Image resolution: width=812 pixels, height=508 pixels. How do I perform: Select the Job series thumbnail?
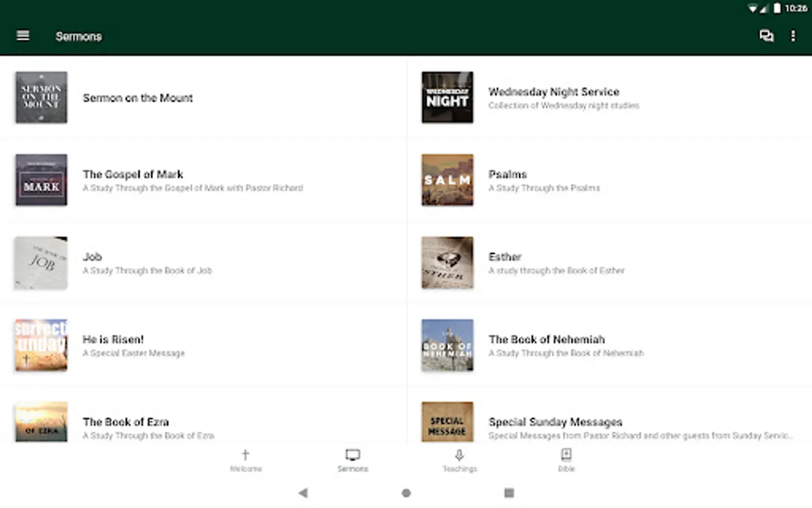point(41,262)
